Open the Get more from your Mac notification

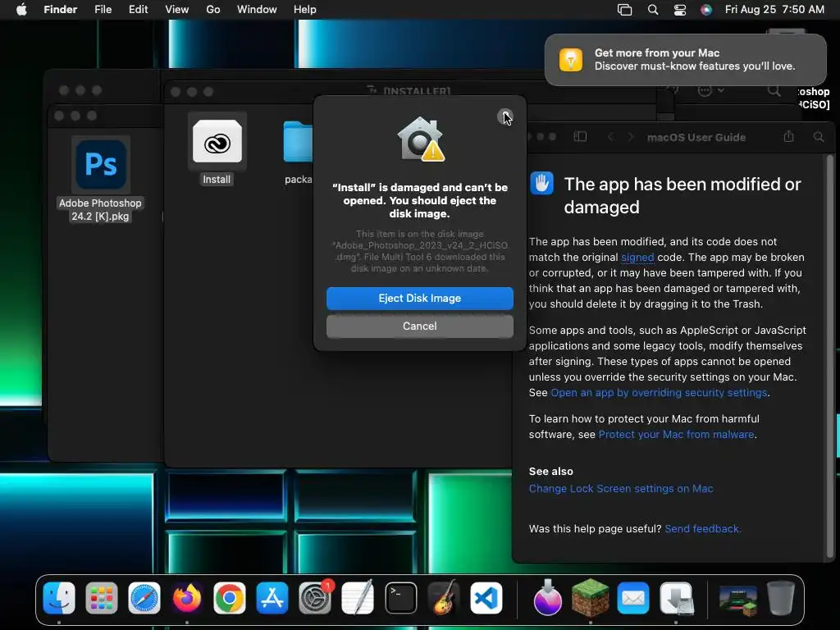click(686, 59)
